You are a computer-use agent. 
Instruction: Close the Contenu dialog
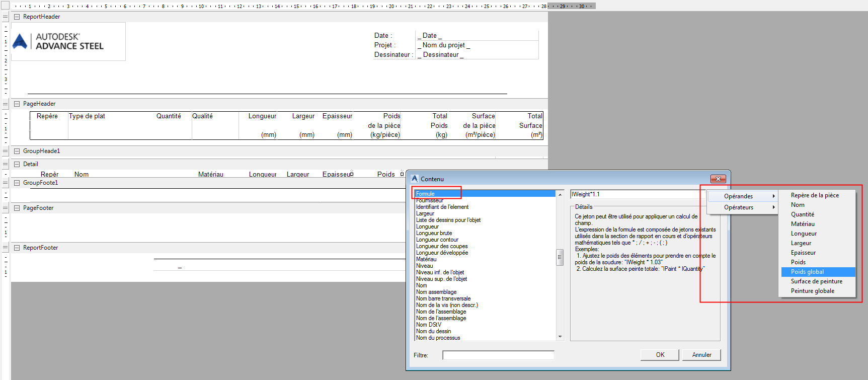718,179
